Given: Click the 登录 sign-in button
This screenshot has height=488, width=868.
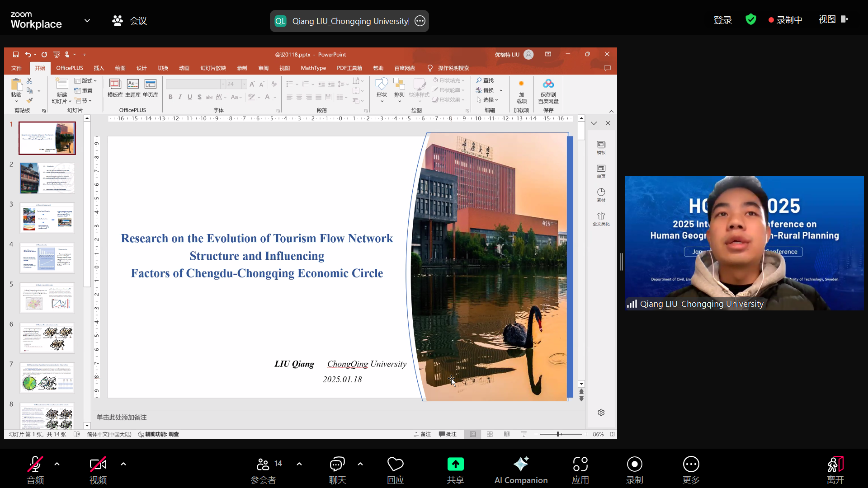Looking at the screenshot, I should click(x=722, y=20).
